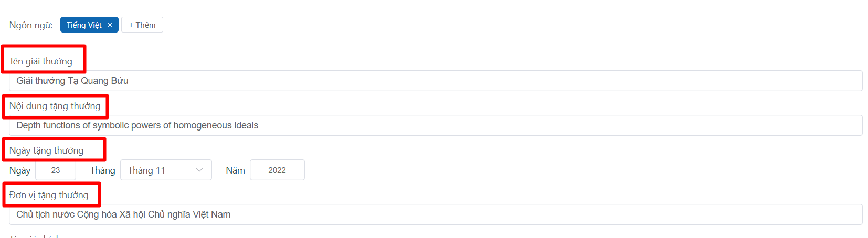Click the Tên giải thưởng label
This screenshot has height=238, width=868.
click(41, 61)
